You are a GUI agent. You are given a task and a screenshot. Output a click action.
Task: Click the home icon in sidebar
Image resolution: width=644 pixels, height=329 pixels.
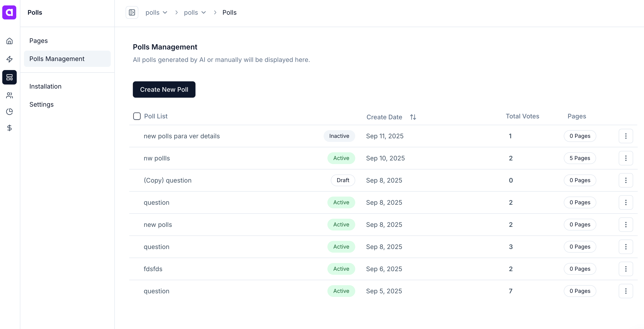9,41
